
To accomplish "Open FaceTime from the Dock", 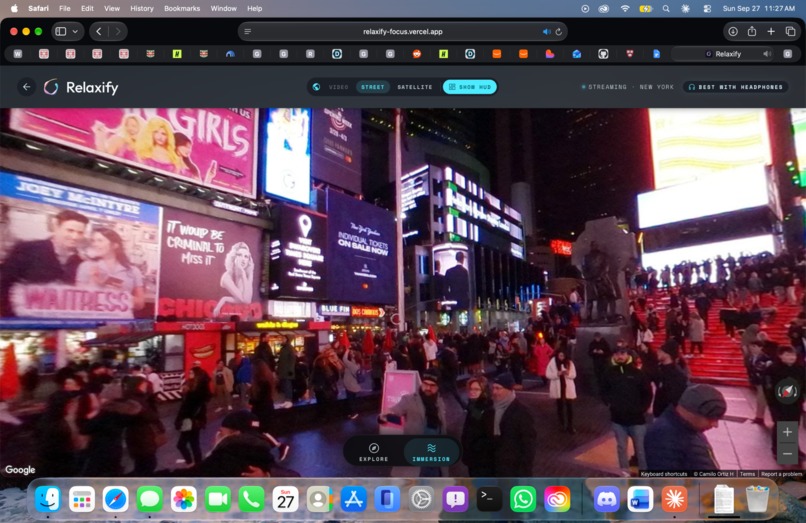I will [x=217, y=499].
